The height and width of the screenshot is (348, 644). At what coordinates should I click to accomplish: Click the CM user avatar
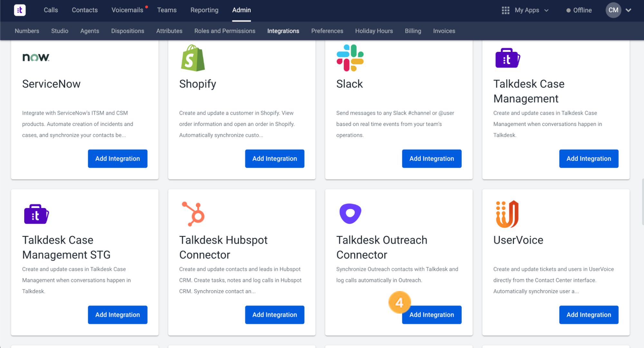tap(613, 10)
